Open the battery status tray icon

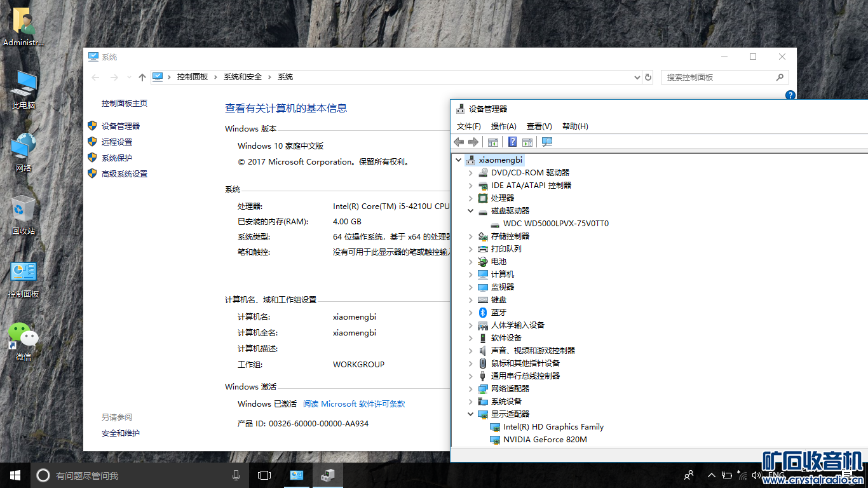[x=727, y=475]
